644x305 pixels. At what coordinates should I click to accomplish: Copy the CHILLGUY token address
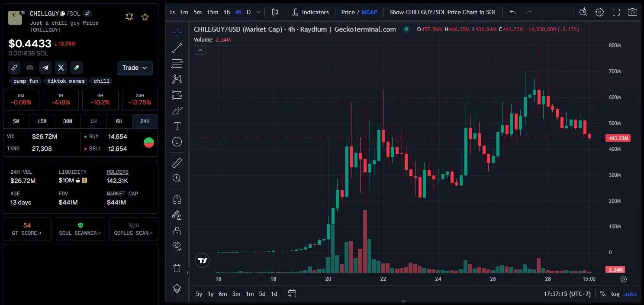point(63,13)
